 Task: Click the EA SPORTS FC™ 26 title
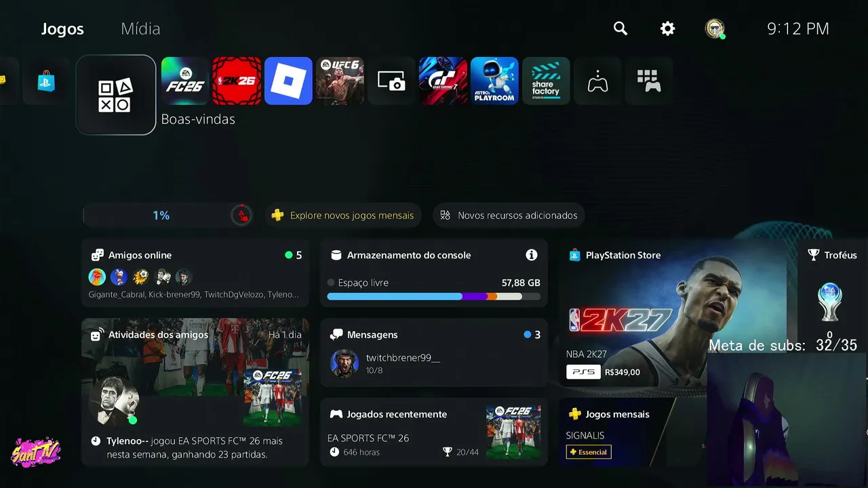(x=368, y=438)
